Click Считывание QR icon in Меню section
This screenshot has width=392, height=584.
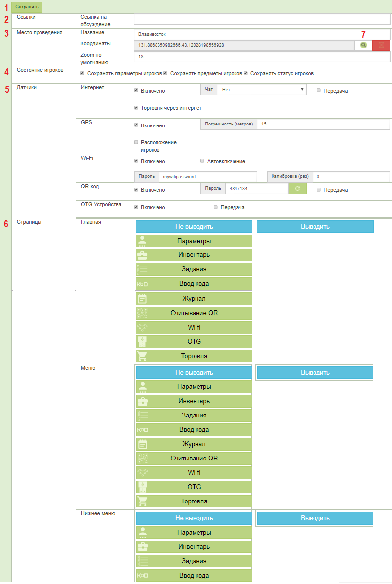143,458
